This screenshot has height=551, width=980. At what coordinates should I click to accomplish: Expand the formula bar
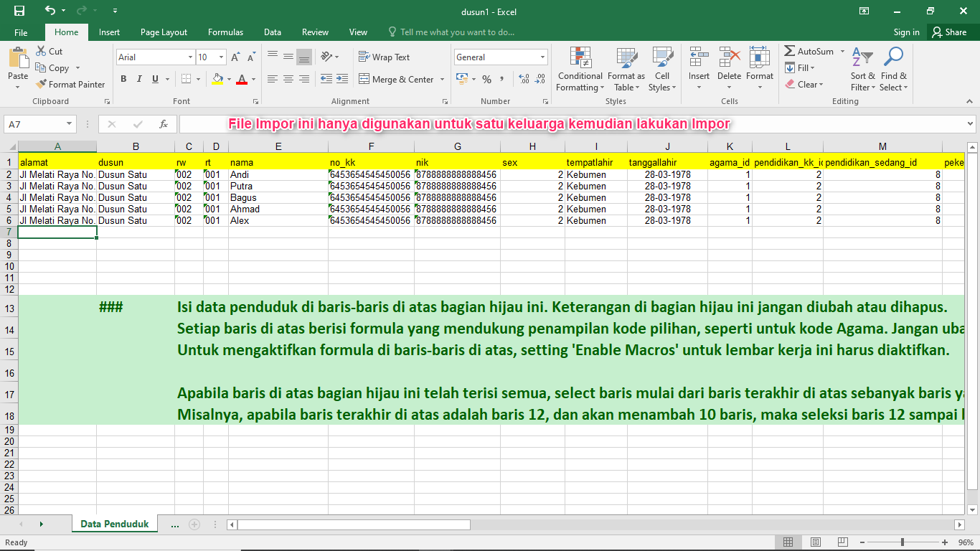[x=971, y=124]
